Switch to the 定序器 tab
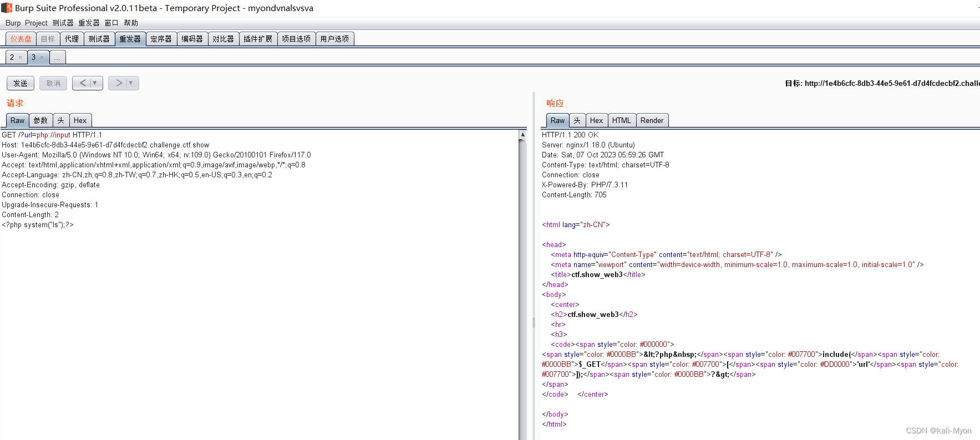This screenshot has width=980, height=440. point(161,39)
